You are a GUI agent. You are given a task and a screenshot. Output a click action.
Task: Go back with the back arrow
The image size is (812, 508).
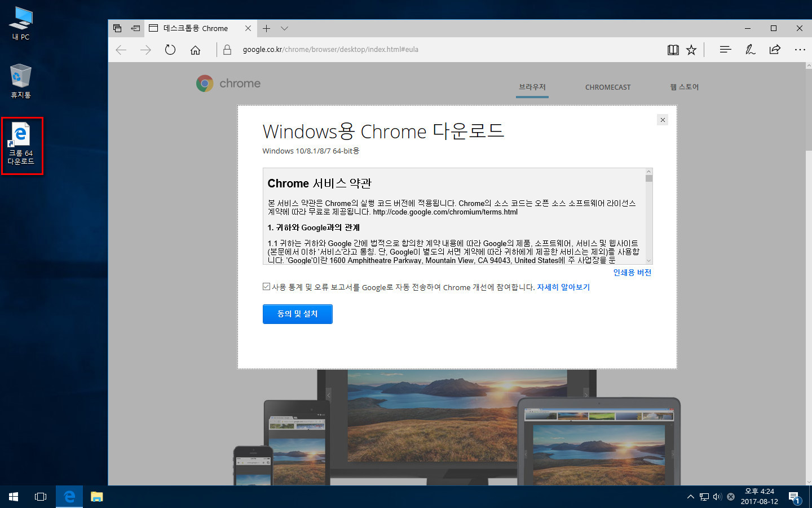tap(121, 50)
